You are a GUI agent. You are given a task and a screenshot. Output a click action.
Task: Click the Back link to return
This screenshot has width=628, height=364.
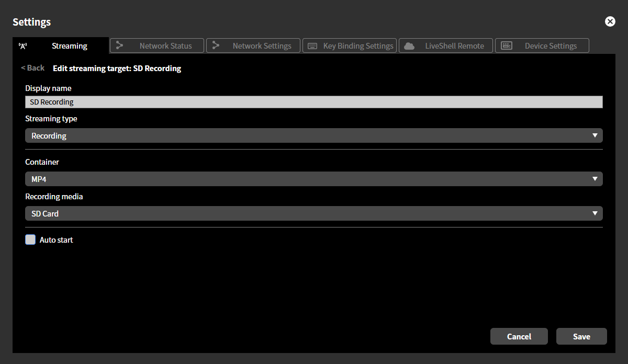[32, 67]
